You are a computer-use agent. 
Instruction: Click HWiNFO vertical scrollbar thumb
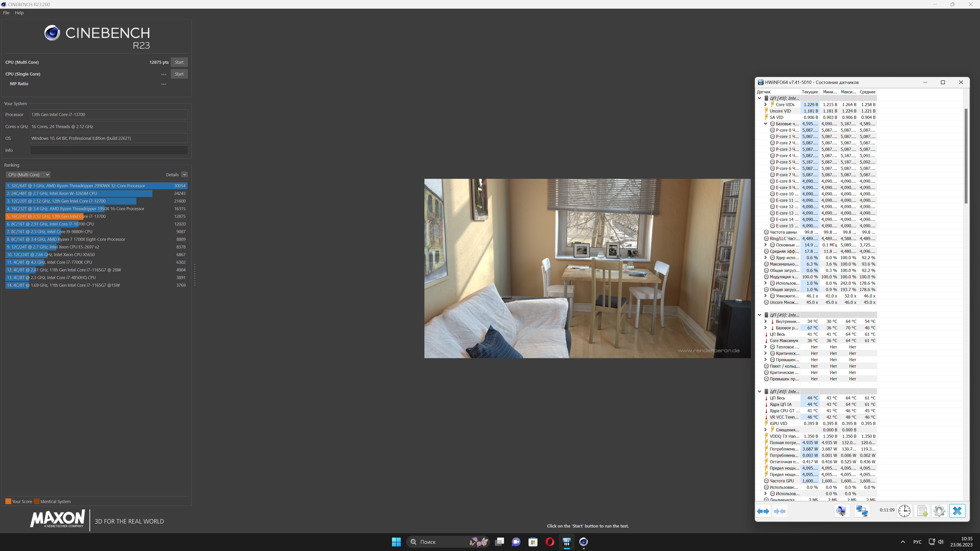click(965, 156)
